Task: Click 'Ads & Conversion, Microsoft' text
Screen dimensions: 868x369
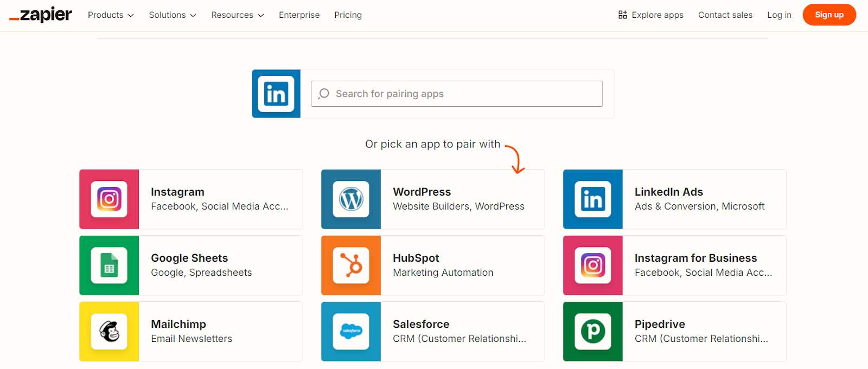Action: coord(699,206)
